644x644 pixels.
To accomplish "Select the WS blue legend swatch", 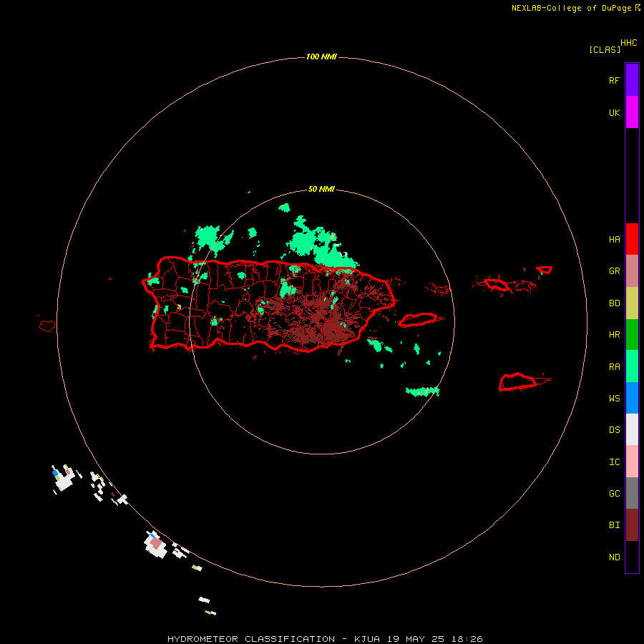I will pyautogui.click(x=632, y=398).
